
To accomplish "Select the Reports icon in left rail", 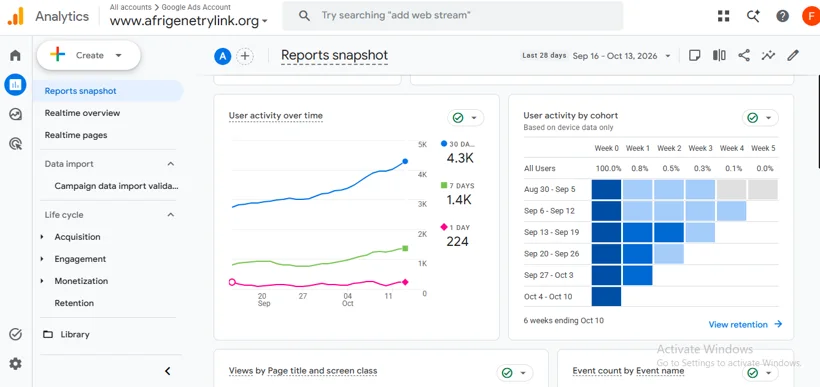I will (15, 84).
